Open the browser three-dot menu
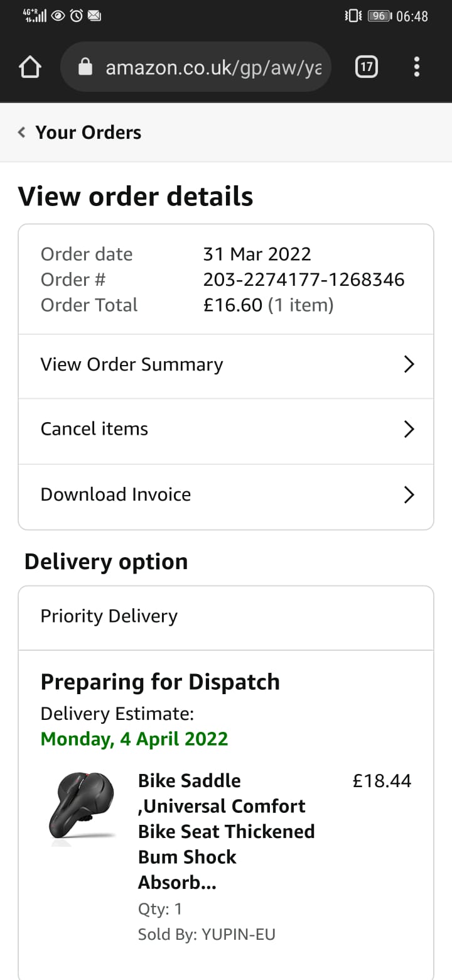Screen dimensions: 452x980 click(417, 67)
